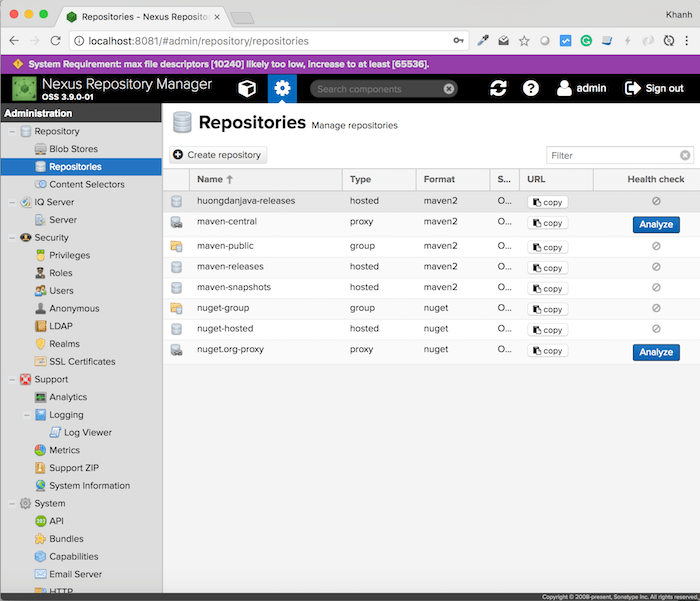Sort by the Format column header
700x601 pixels.
[453, 179]
